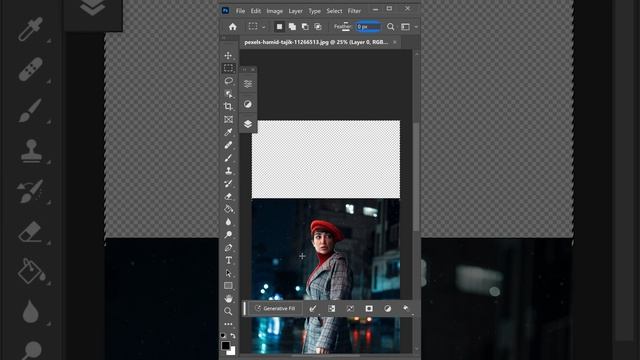Swap foreground and background colors
Screen dimensions: 640x360
coord(233,336)
